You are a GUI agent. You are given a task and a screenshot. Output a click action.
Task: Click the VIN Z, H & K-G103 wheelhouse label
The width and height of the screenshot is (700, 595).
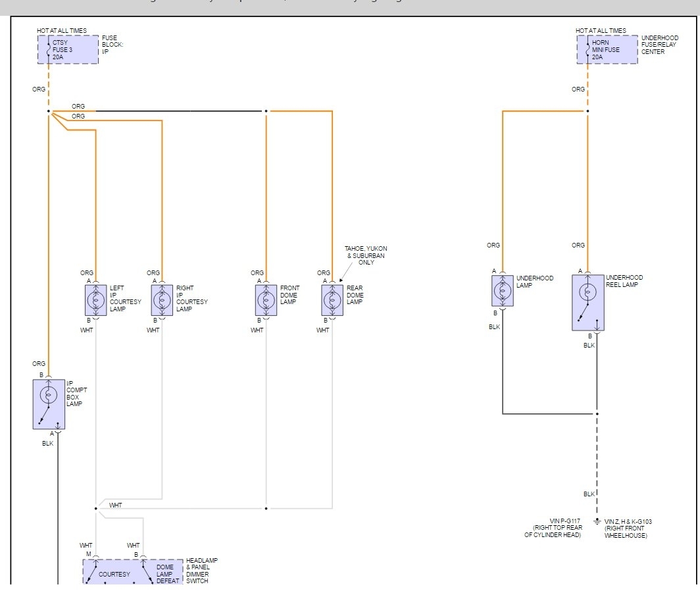(x=628, y=529)
